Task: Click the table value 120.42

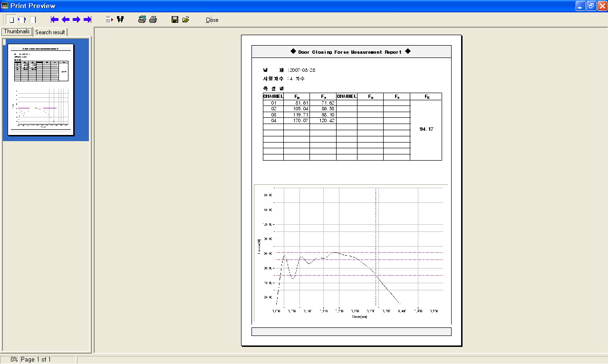Action: [x=327, y=121]
